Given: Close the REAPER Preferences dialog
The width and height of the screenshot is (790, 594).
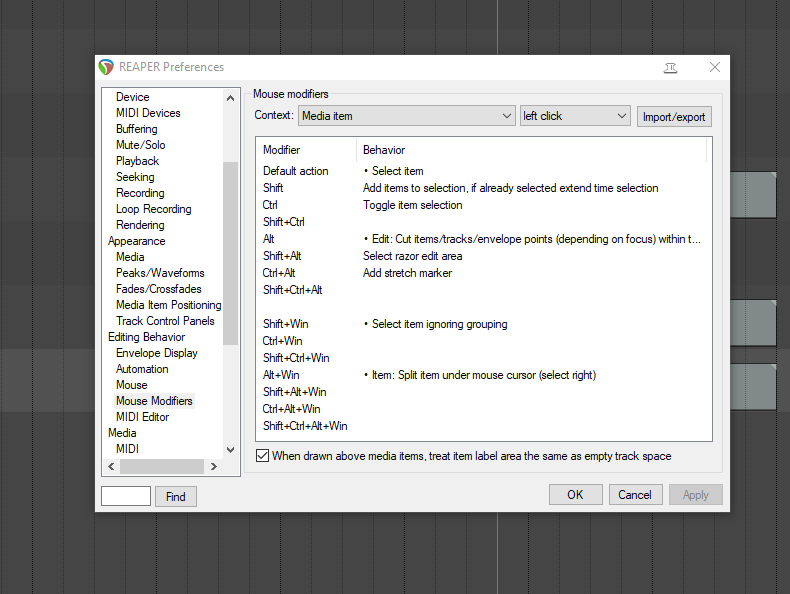Looking at the screenshot, I should (x=714, y=67).
